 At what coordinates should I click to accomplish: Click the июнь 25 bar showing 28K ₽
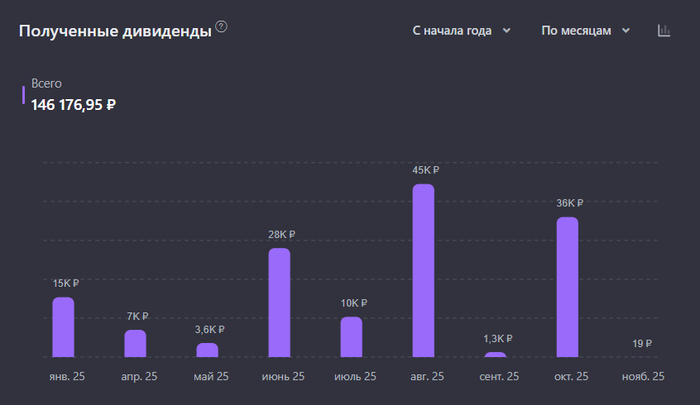[279, 302]
